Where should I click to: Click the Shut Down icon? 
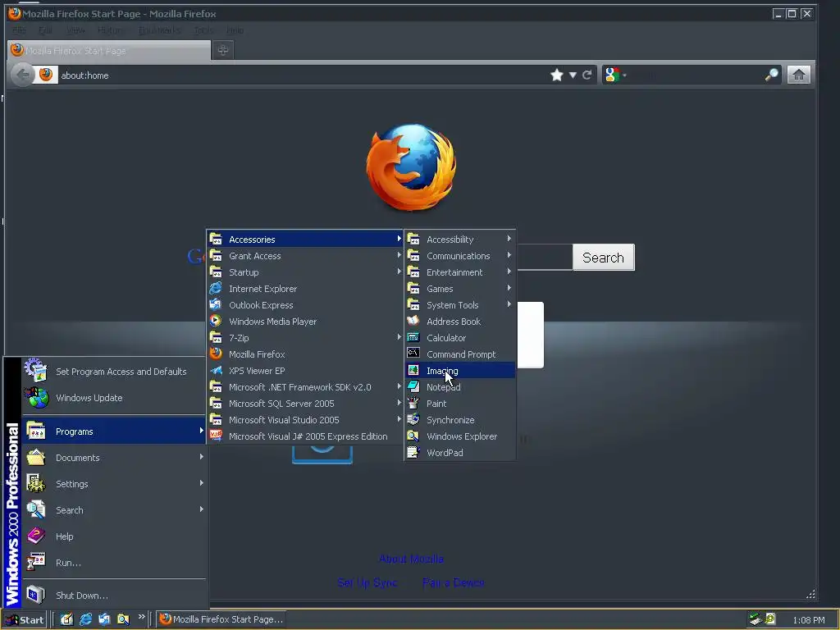point(36,595)
